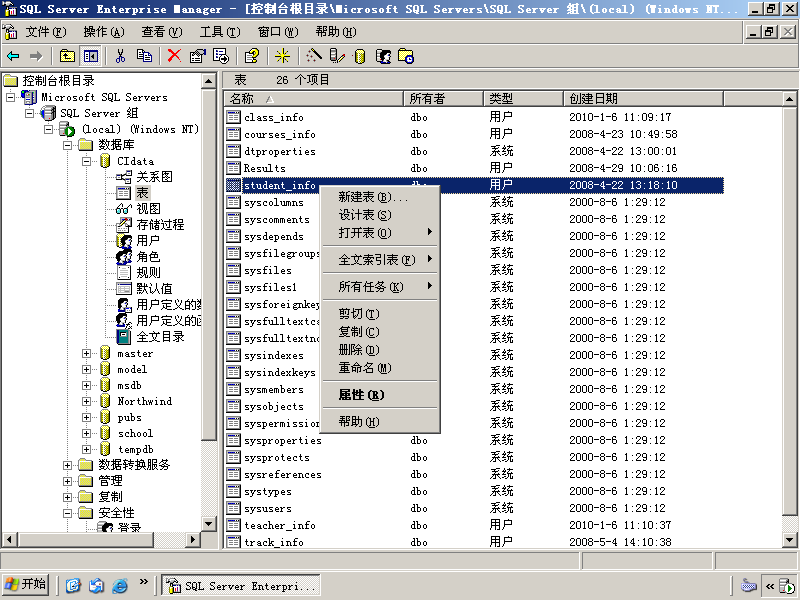The width and height of the screenshot is (800, 600).
Task: Sort by the 名称 column header
Action: pyautogui.click(x=314, y=98)
